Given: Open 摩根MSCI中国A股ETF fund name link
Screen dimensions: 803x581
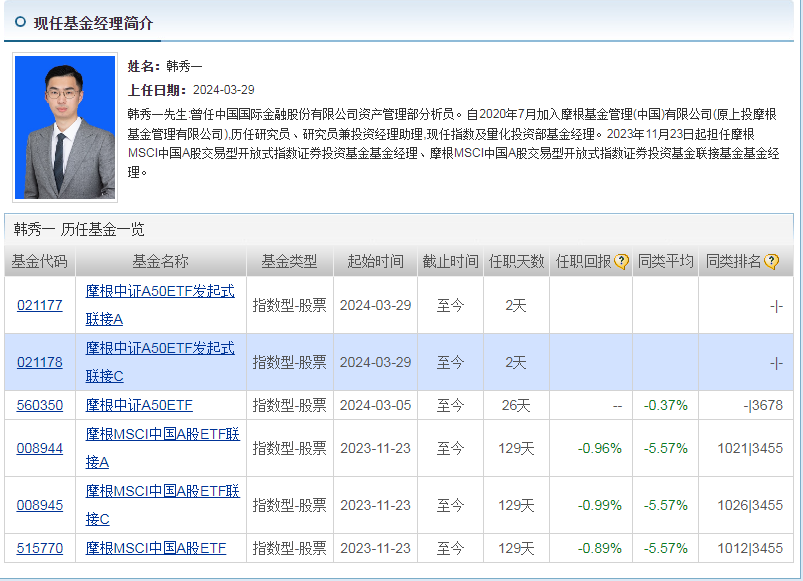Looking at the screenshot, I should click(x=156, y=548).
